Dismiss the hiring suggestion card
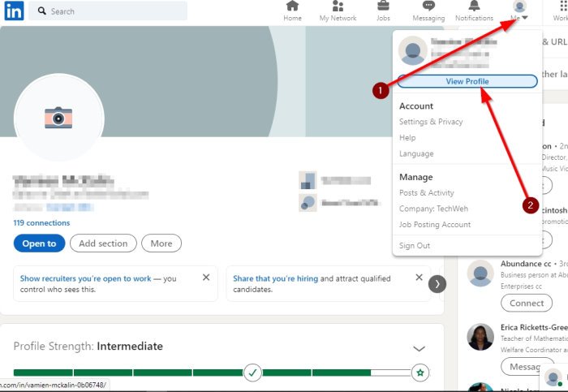 (420, 277)
